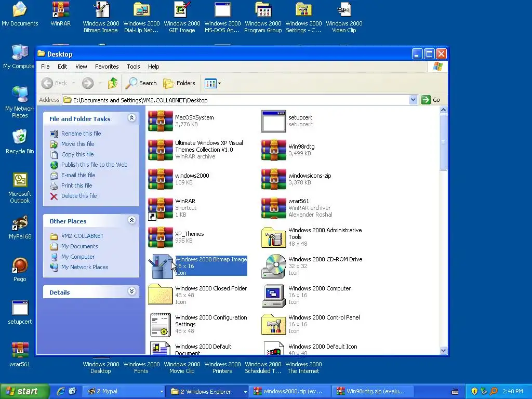
Task: Open the Forward history dropdown arrow
Action: coord(100,83)
